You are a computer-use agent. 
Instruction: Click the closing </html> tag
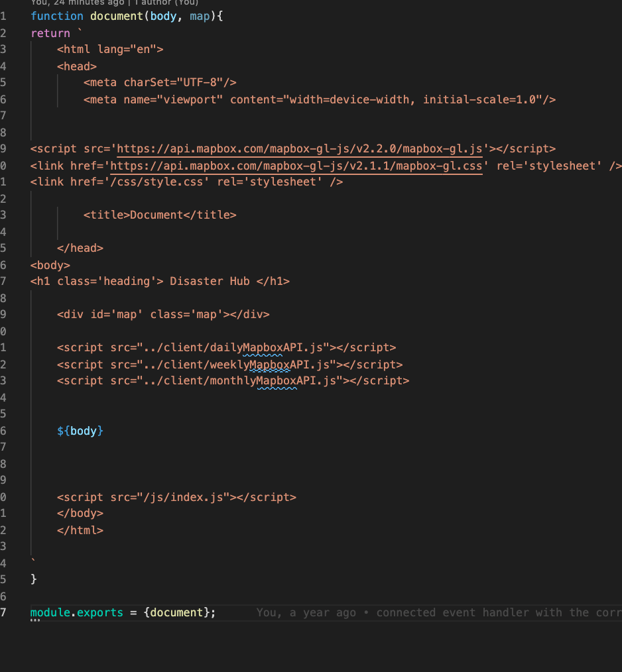(80, 530)
